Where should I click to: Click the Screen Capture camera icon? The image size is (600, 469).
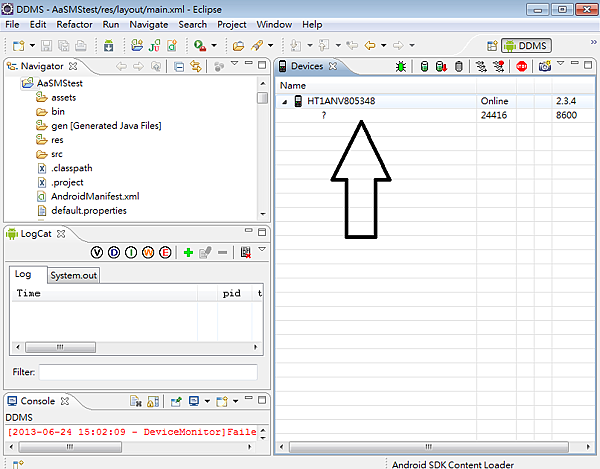545,66
